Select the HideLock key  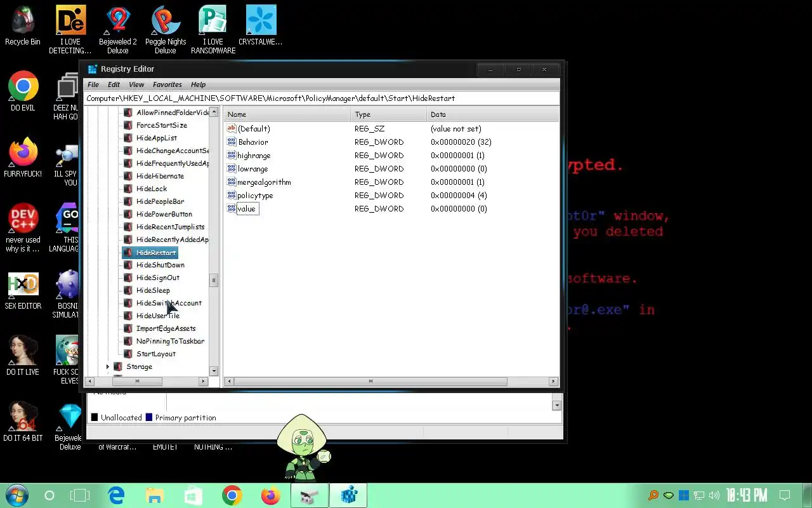tap(152, 189)
